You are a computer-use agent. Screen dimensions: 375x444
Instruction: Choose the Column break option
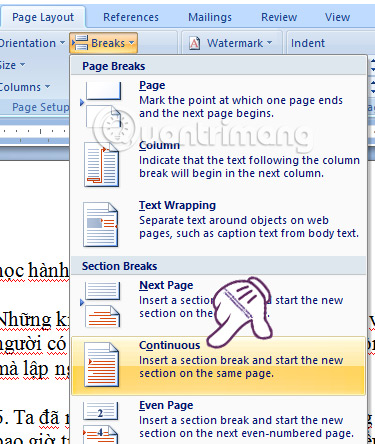coord(218,165)
